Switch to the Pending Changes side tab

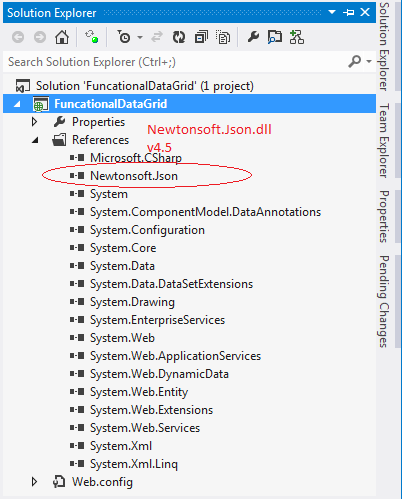pos(384,301)
